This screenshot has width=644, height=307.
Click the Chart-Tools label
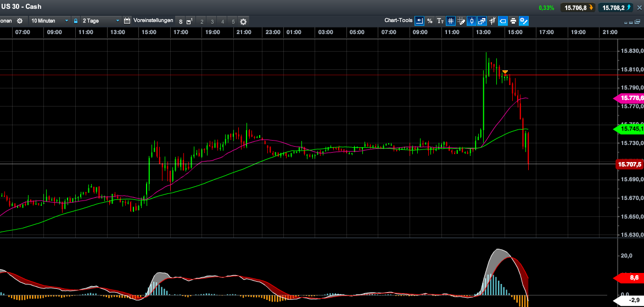coord(399,20)
